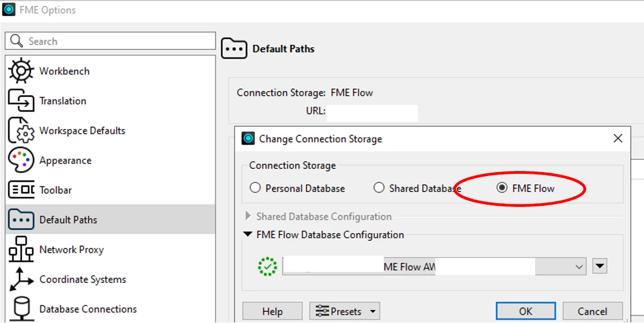The height and width of the screenshot is (323, 644).
Task: Select the FME Flow radio button
Action: click(502, 188)
